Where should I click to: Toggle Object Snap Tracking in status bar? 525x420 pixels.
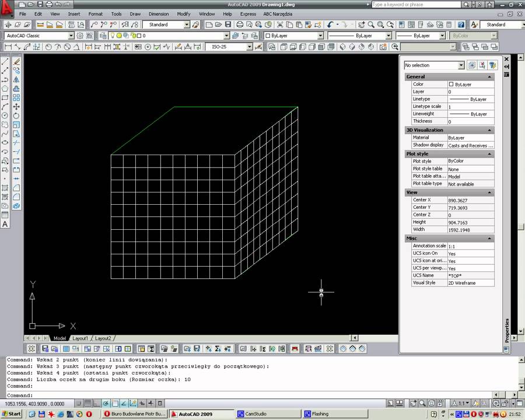[x=124, y=404]
